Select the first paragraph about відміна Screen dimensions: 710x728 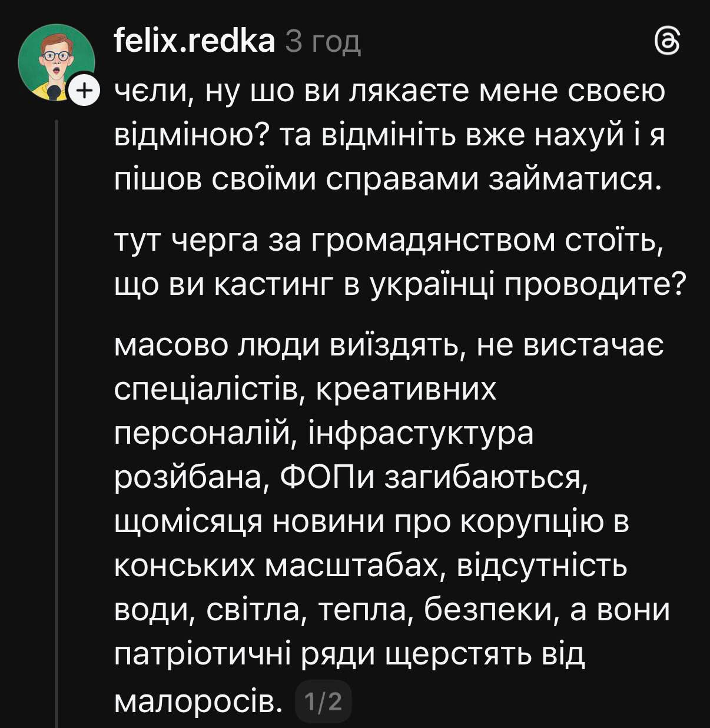pyautogui.click(x=389, y=137)
